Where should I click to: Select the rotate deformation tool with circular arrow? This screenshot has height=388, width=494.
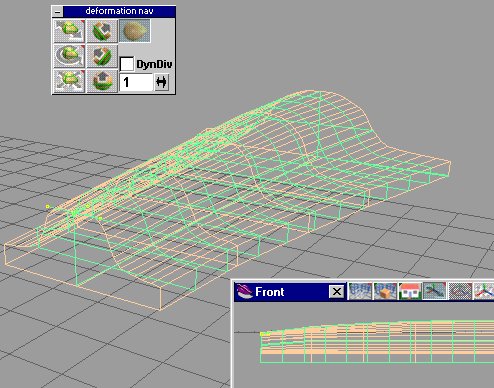click(x=69, y=56)
